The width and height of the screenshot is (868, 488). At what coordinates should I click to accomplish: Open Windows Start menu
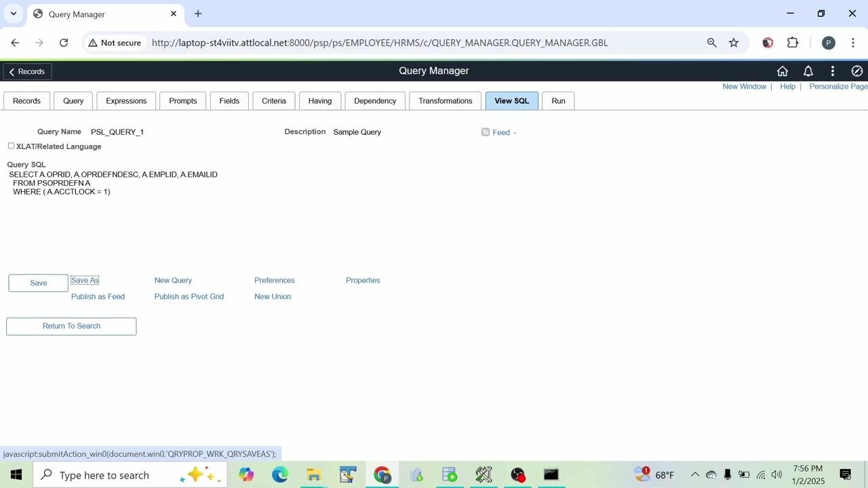click(16, 475)
